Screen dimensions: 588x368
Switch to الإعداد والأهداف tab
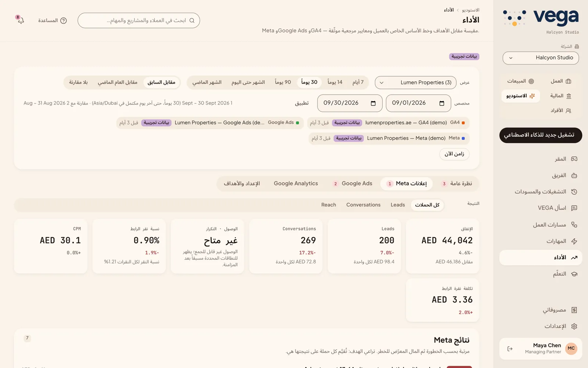click(242, 184)
